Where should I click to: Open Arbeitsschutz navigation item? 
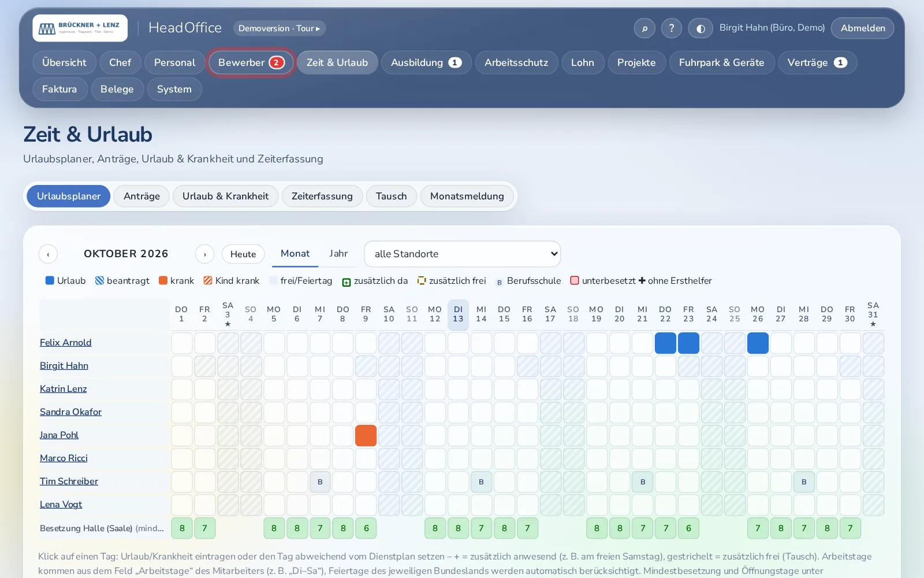pos(516,62)
